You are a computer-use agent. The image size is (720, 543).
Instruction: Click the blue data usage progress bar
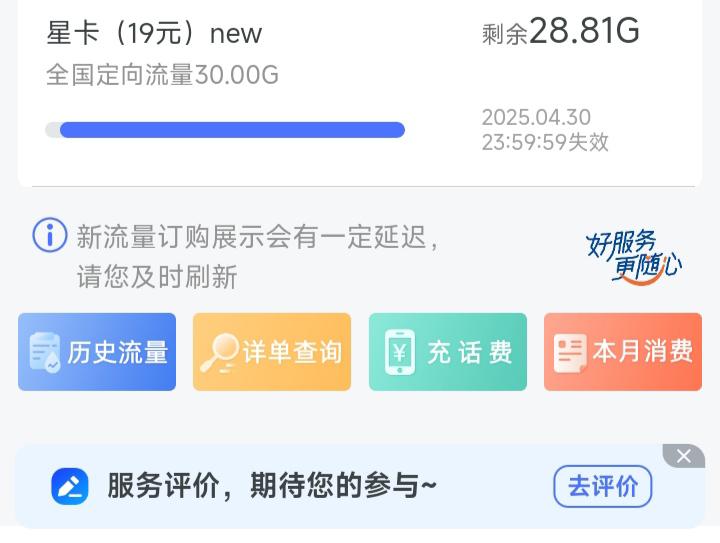tap(225, 130)
